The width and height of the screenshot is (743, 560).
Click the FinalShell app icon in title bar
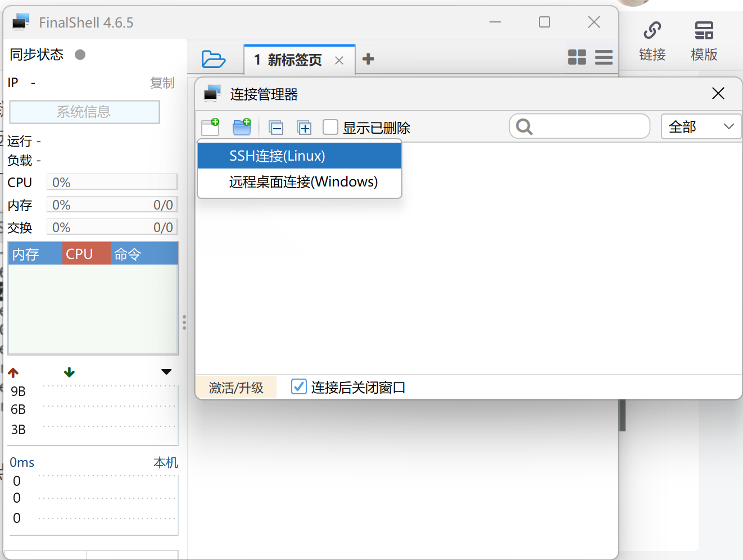tap(21, 22)
